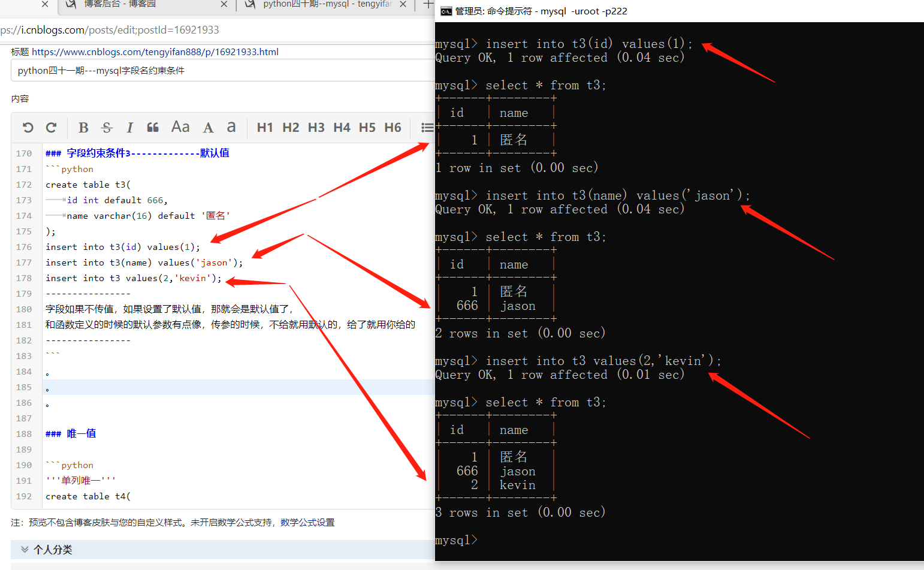
Task: Click the '''单列唯一''' line in the editor
Action: click(x=80, y=481)
